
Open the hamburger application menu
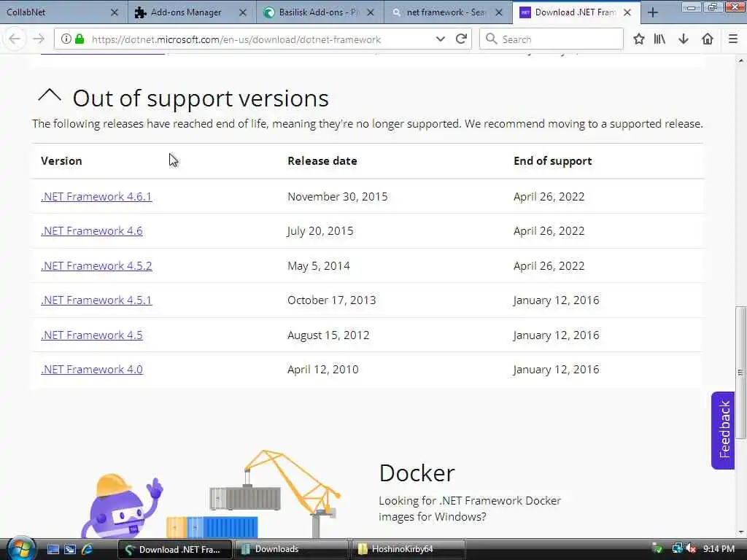click(x=733, y=39)
